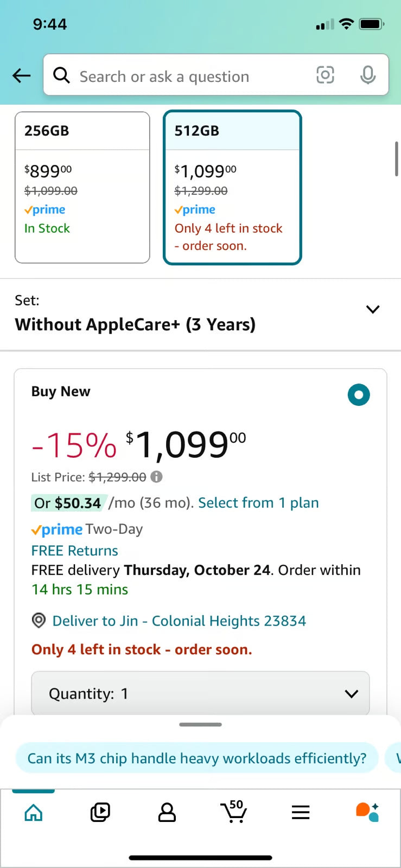The height and width of the screenshot is (868, 401).
Task: Tap the back arrow icon
Action: (22, 75)
